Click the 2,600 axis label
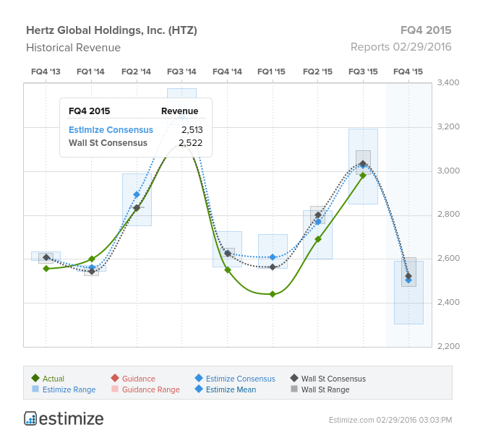This screenshot has height=448, width=488. point(448,258)
